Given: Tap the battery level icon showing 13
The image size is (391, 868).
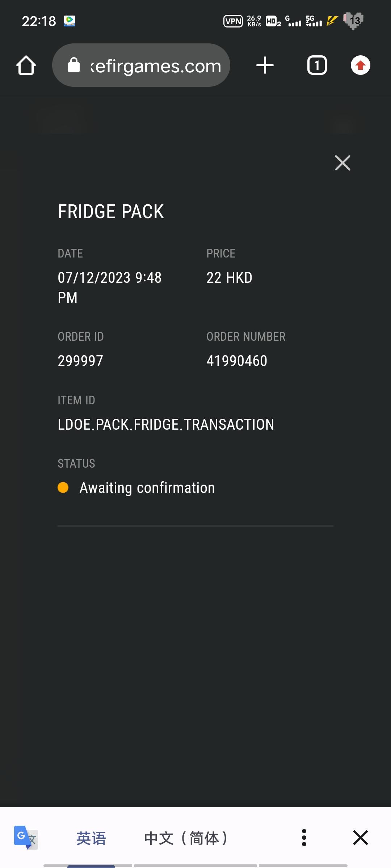Looking at the screenshot, I should [354, 21].
